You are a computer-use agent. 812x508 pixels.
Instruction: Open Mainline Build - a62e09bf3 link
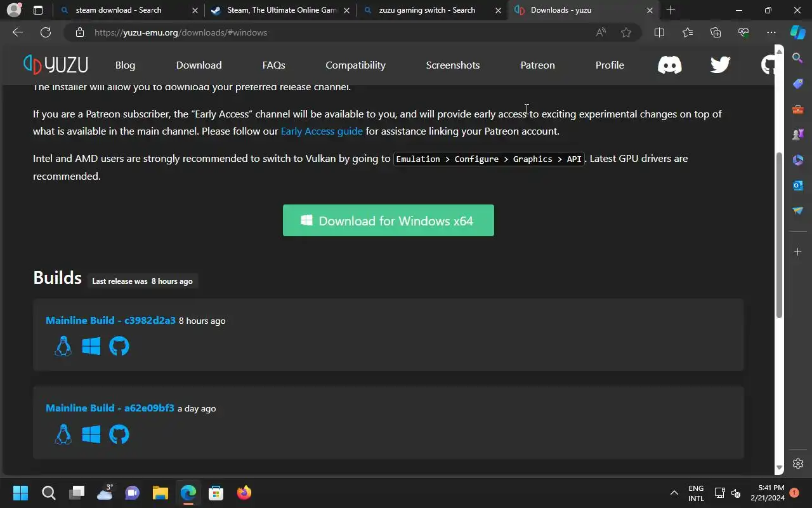(x=110, y=408)
